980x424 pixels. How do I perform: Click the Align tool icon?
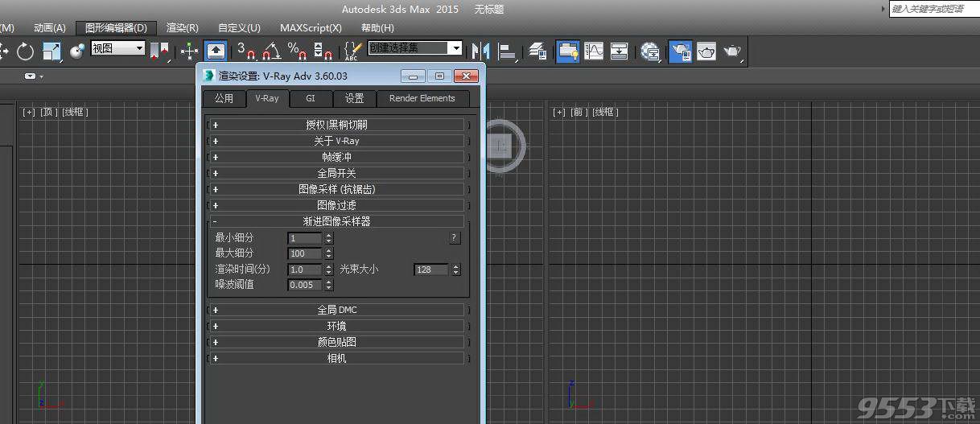tap(508, 51)
